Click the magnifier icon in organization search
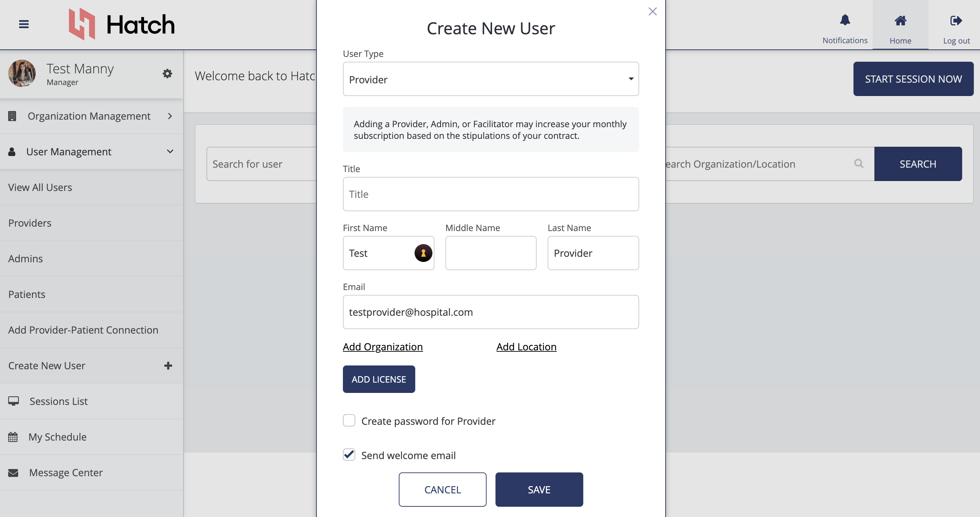Viewport: 980px width, 517px height. [858, 164]
